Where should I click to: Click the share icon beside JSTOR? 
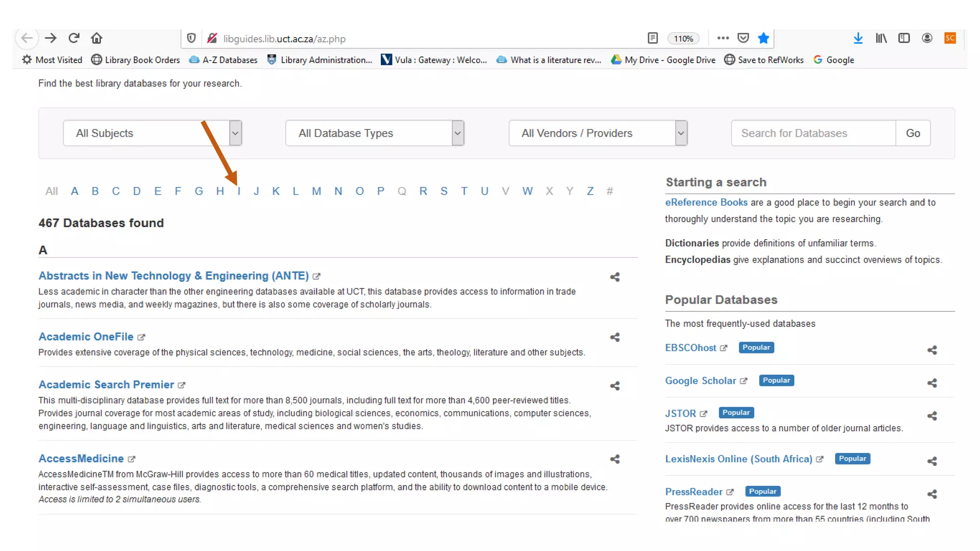932,416
